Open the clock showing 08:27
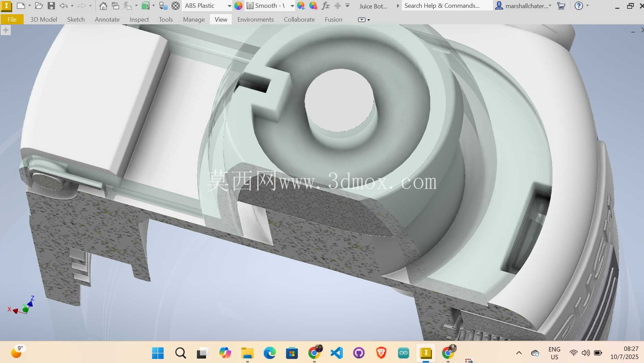Viewport: 644px width, 363px height. click(x=624, y=353)
